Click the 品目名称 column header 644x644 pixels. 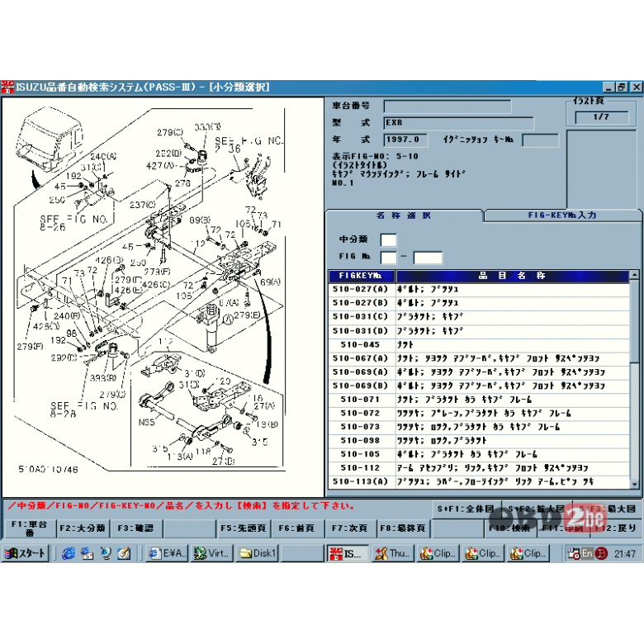tap(512, 276)
